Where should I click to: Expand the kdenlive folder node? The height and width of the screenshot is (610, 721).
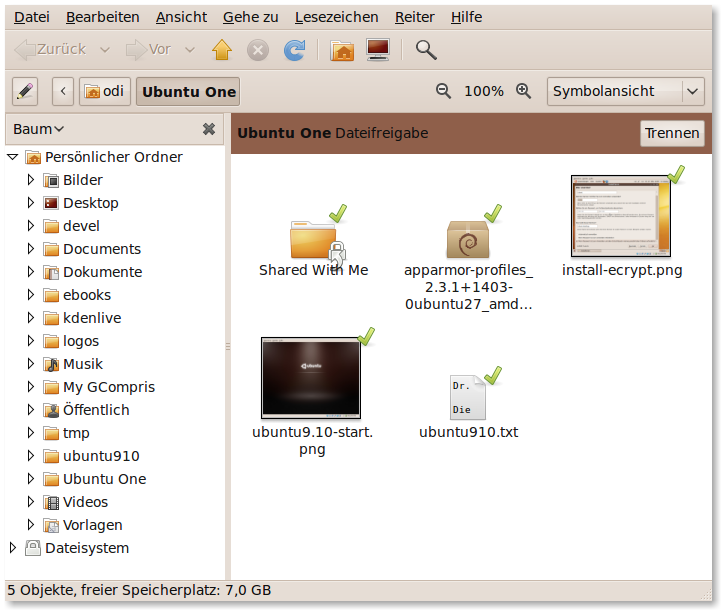click(x=30, y=318)
